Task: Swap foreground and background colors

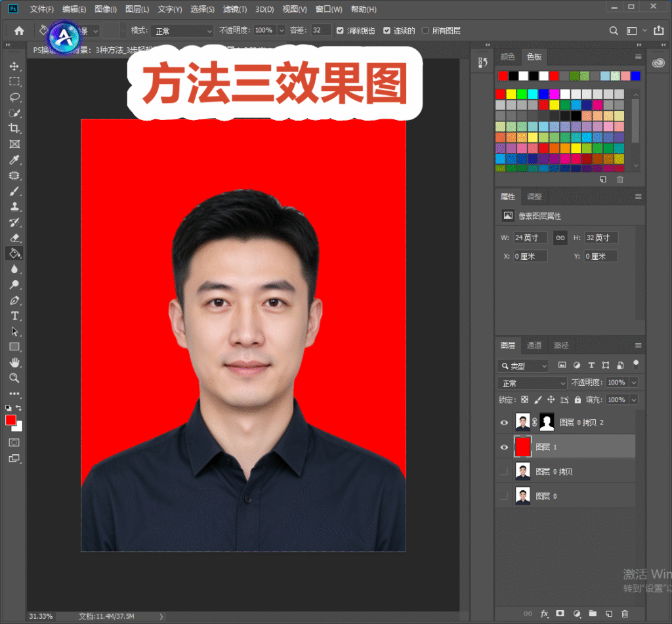Action: coord(18,407)
